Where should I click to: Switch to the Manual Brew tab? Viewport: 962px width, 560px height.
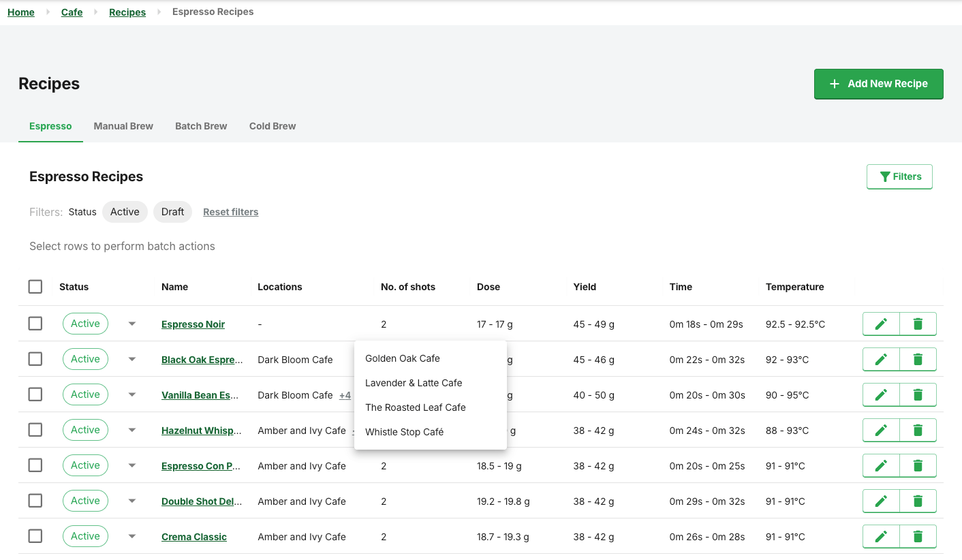click(123, 126)
